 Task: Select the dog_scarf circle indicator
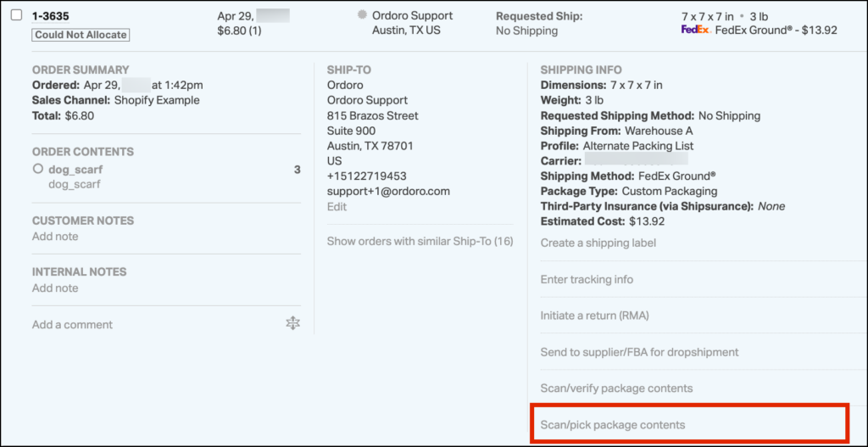pyautogui.click(x=37, y=169)
